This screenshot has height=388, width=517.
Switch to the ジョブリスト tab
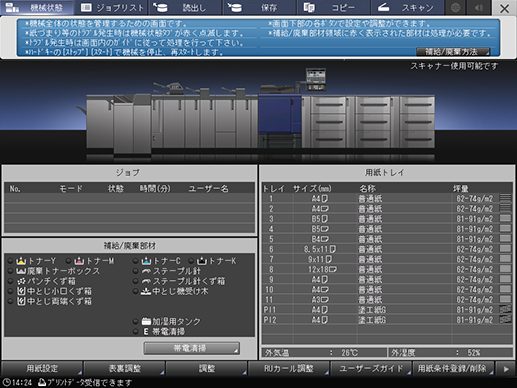click(x=111, y=7)
